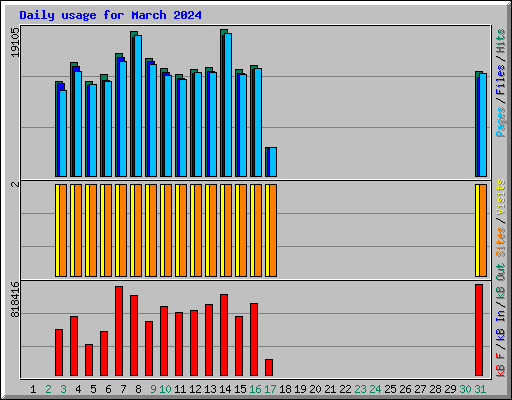Click the short red kB bar for day 17
This screenshot has height=400, width=512.
269,367
